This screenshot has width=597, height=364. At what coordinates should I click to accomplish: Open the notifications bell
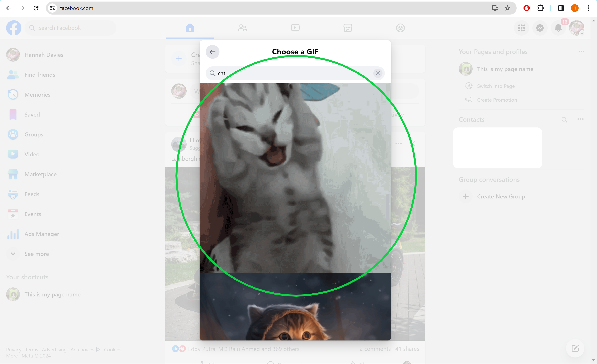pos(558,28)
